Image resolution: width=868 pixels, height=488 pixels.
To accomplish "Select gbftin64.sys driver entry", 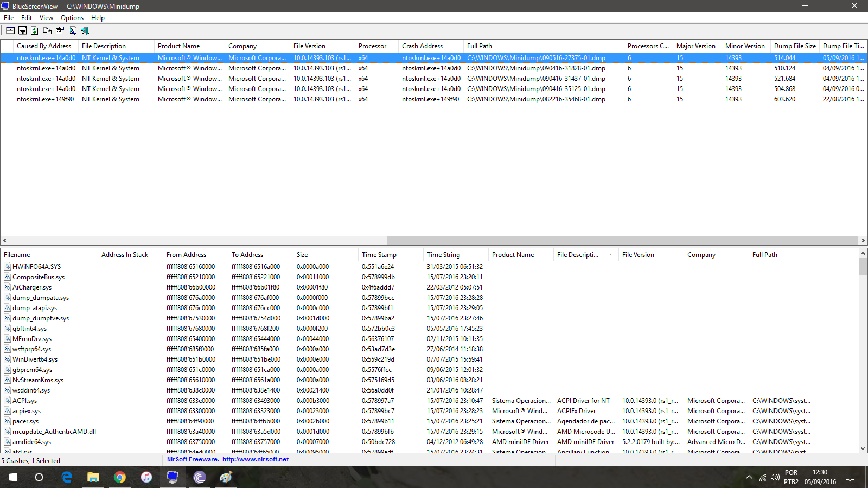I will [x=29, y=329].
